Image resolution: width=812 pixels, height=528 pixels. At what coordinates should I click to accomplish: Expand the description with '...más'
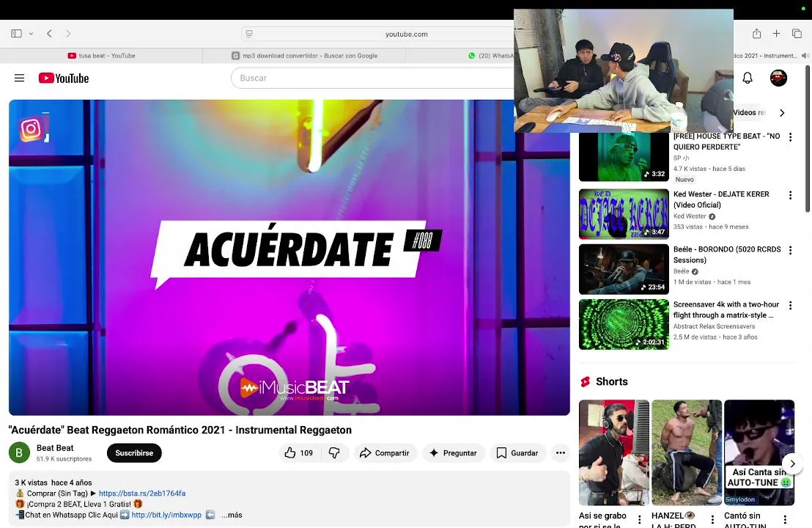coord(232,515)
